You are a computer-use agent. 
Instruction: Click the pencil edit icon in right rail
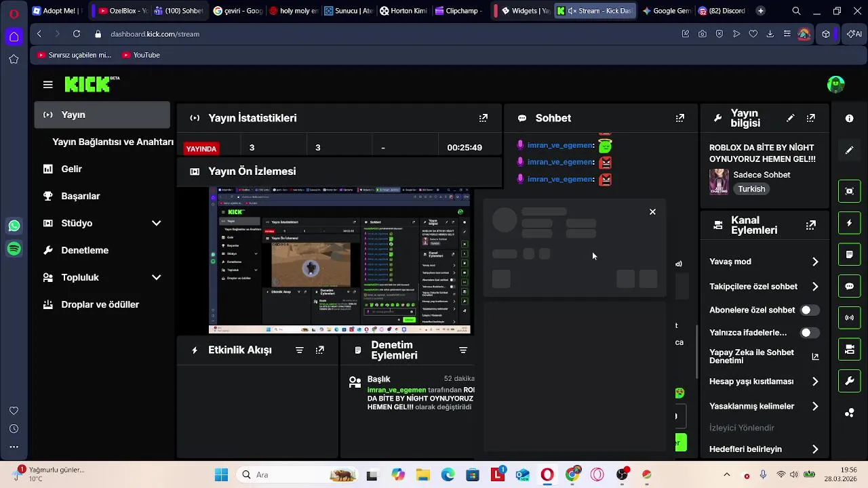click(x=849, y=150)
